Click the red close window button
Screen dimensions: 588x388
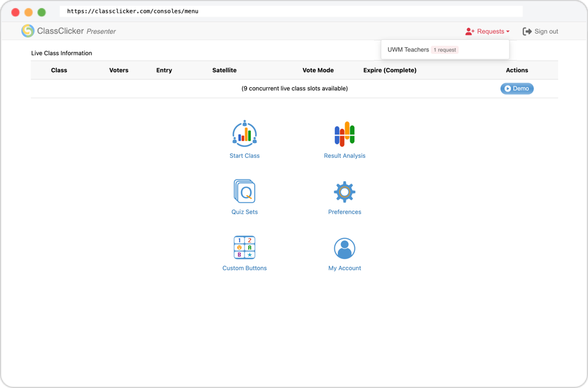(x=15, y=12)
